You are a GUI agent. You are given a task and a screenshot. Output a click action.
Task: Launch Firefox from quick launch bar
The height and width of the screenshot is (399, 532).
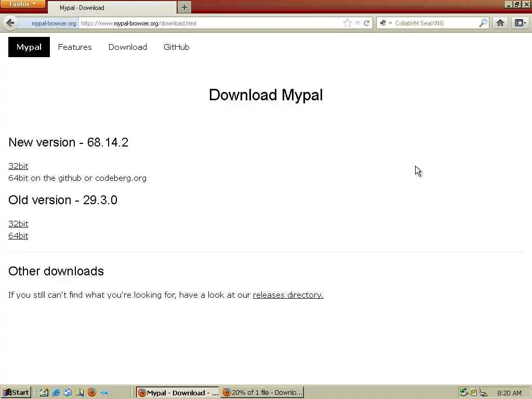pos(91,393)
